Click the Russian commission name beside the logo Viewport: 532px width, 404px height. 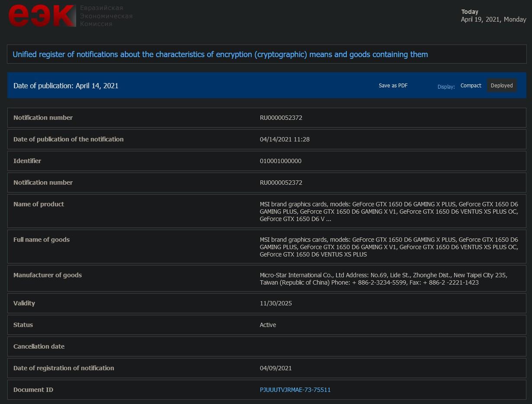coord(106,16)
